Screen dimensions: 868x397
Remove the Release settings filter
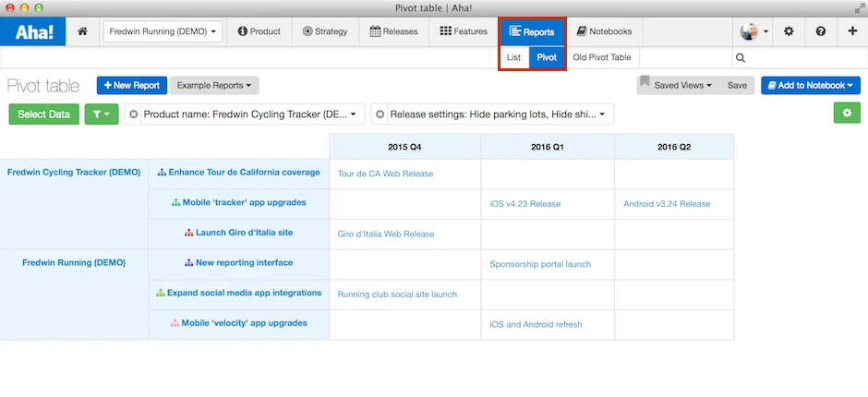(380, 114)
